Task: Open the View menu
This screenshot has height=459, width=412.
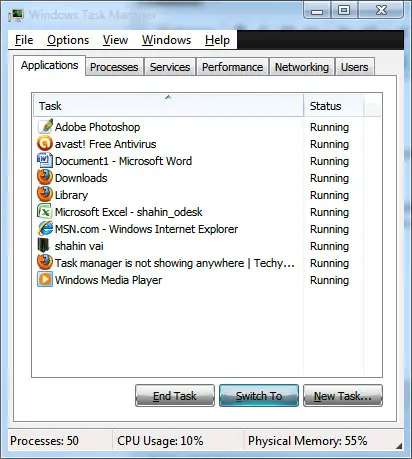Action: coord(115,40)
